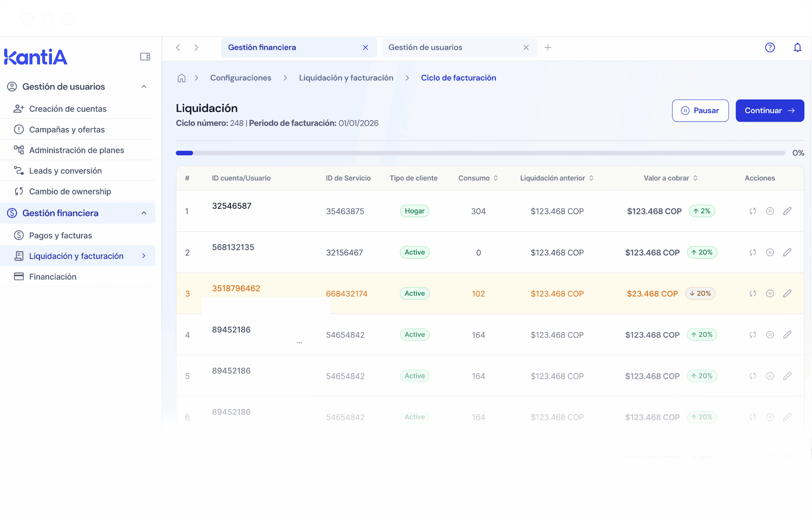Screen dimensions: 812x520
Task: Collapse the Gestión de usuarios section
Action: [x=144, y=87]
